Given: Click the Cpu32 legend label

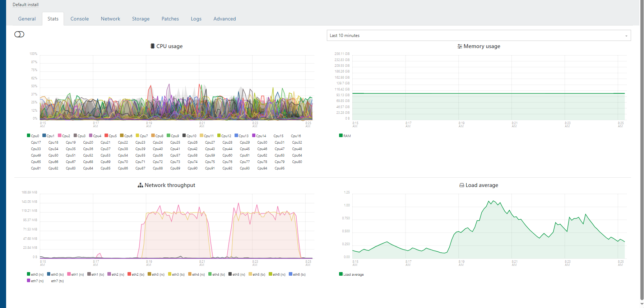Looking at the screenshot, I should click(297, 143).
